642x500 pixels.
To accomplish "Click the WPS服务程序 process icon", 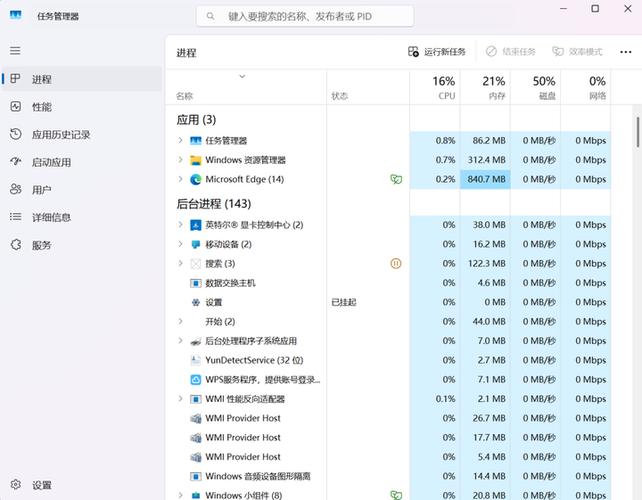I will pyautogui.click(x=196, y=380).
